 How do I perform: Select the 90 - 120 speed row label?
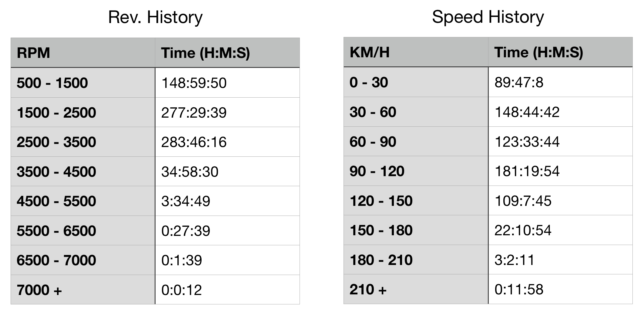[x=377, y=171]
